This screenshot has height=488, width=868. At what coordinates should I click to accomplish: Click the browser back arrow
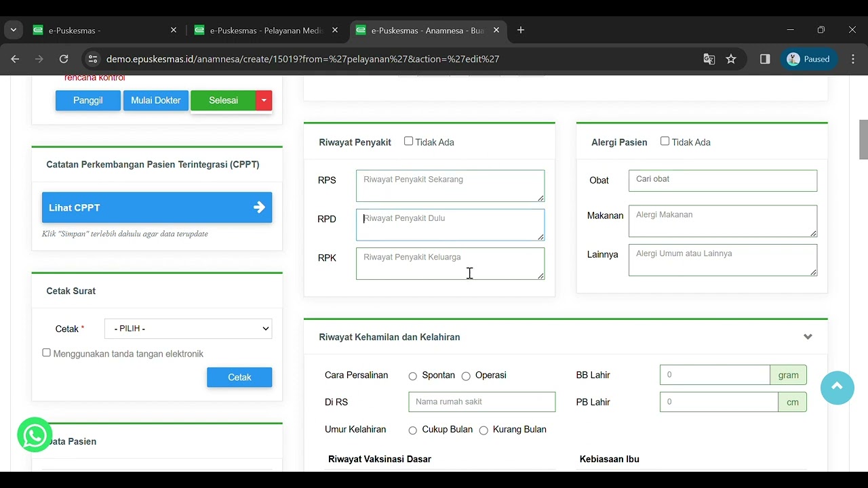[15, 59]
